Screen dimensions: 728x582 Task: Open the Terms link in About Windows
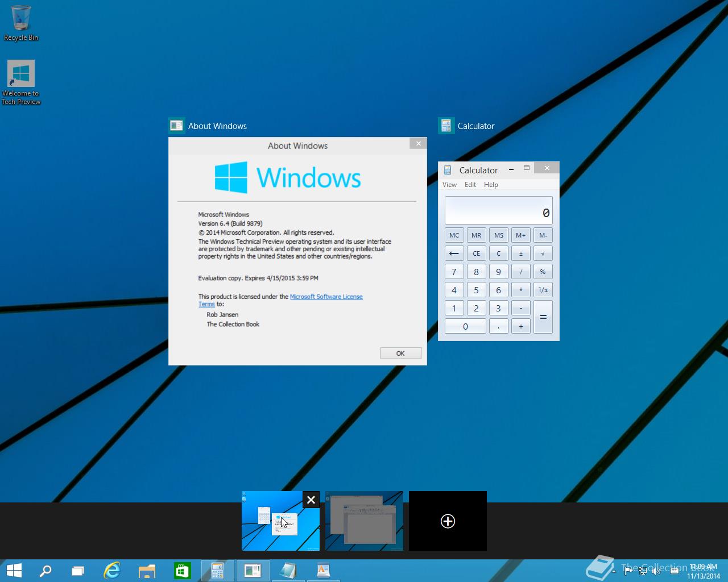tap(206, 304)
